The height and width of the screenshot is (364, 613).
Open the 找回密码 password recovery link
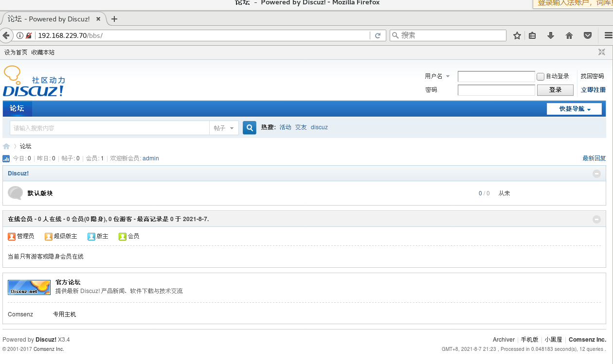[x=592, y=76]
